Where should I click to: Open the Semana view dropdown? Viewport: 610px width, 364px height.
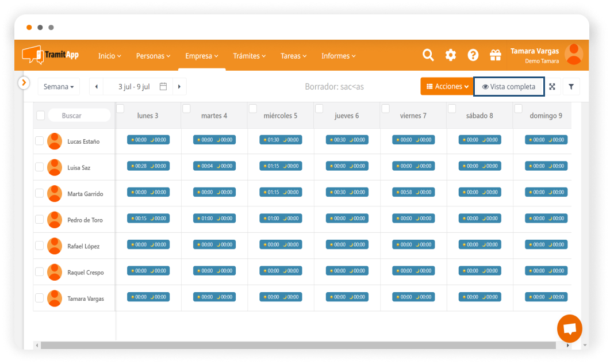[x=59, y=87]
